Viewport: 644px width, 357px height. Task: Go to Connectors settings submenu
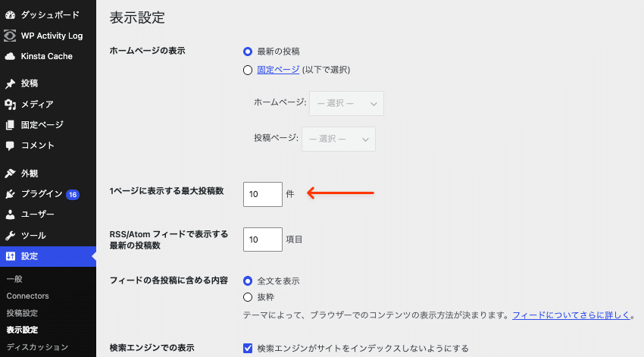[x=27, y=296]
